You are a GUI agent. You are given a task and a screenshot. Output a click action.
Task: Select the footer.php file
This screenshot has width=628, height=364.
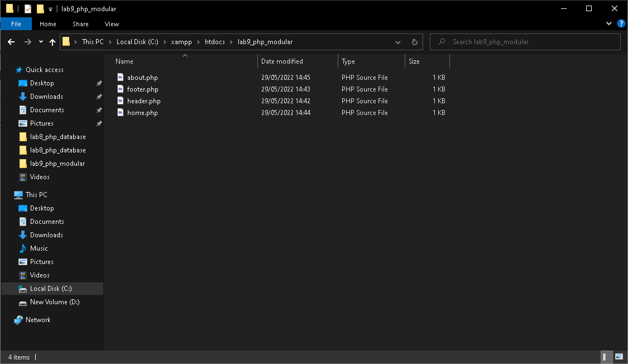142,89
